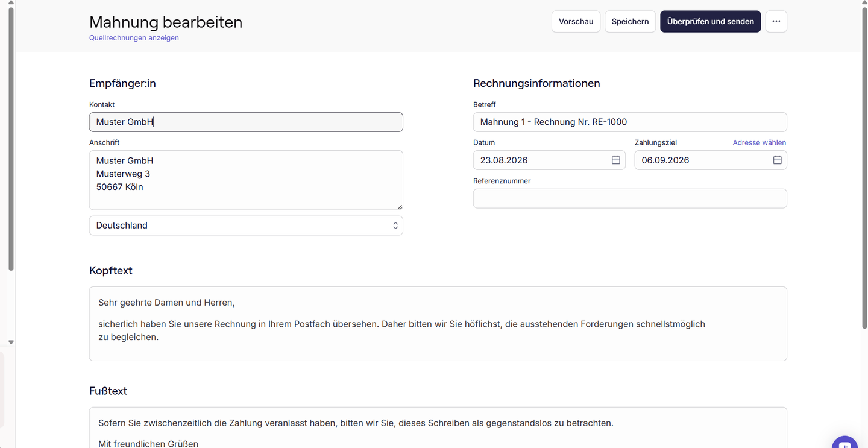Click Adresse wählen link
868x448 pixels.
tap(759, 142)
